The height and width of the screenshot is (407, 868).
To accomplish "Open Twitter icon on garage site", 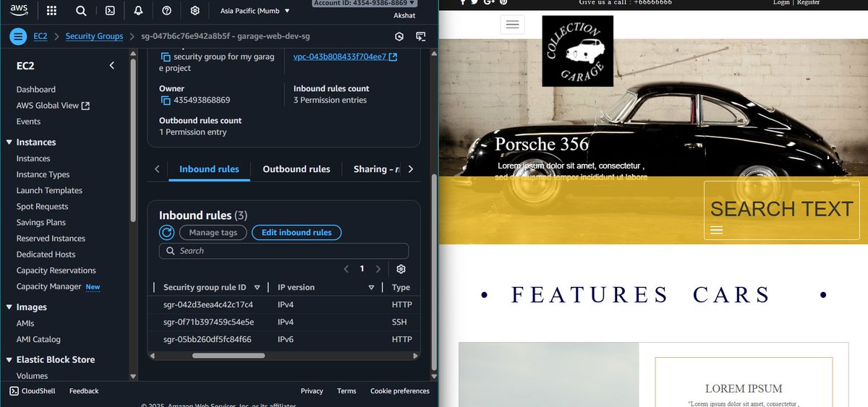I will [x=475, y=2].
